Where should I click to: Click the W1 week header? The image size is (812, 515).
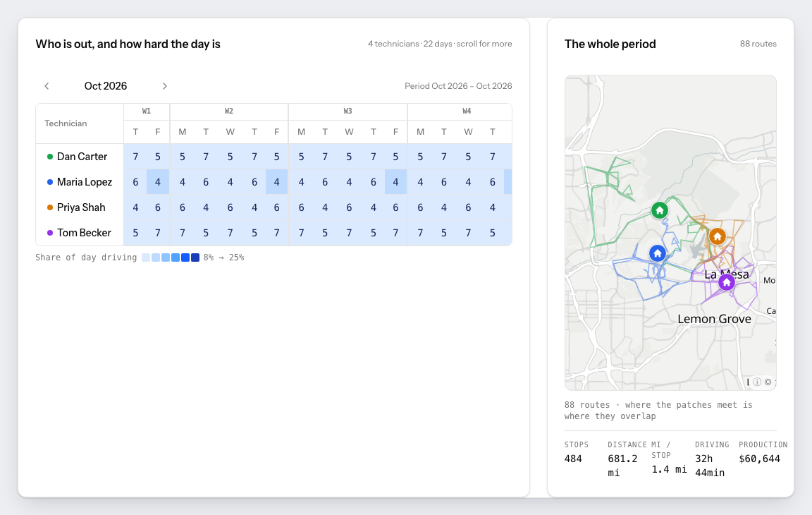coord(147,111)
